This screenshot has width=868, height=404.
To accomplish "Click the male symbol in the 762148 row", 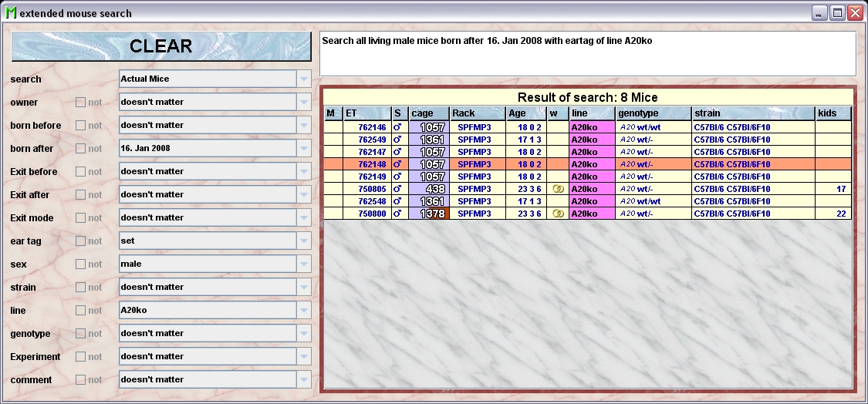I will 397,164.
